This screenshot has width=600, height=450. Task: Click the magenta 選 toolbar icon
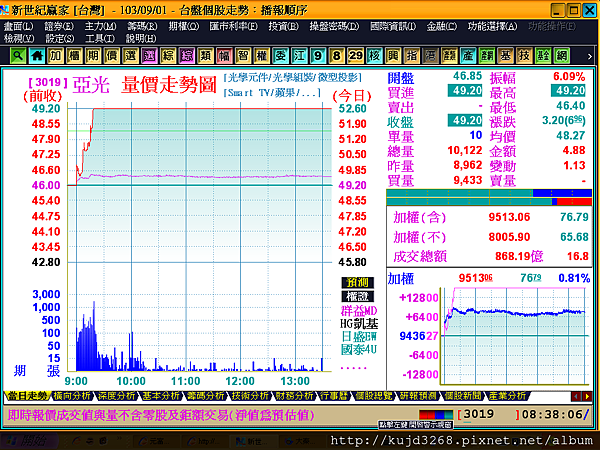pyautogui.click(x=149, y=56)
